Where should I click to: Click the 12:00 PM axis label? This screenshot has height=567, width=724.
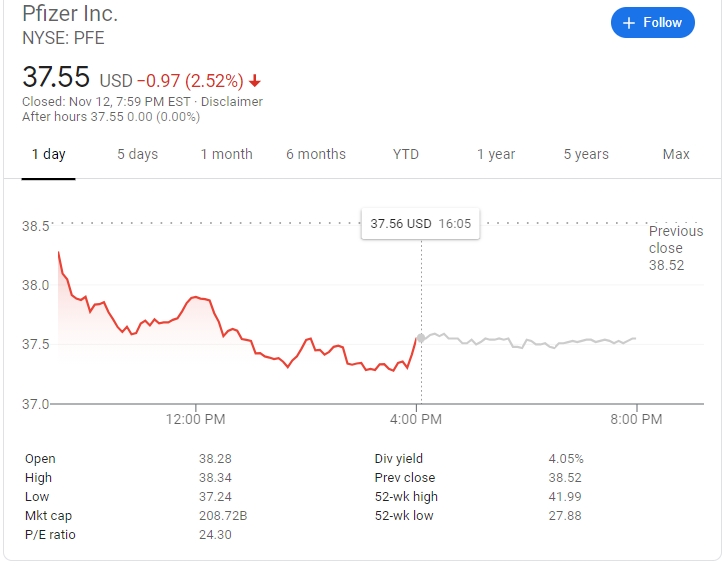point(196,419)
